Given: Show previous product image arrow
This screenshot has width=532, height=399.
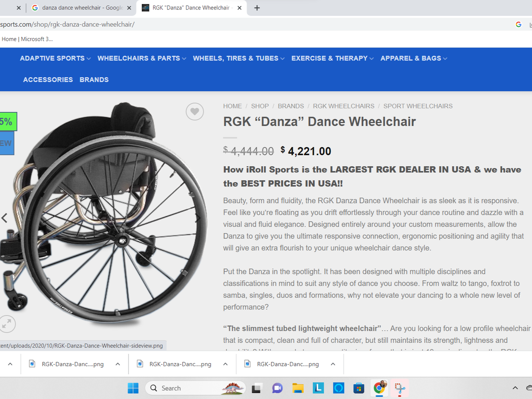Looking at the screenshot, I should click(x=4, y=218).
